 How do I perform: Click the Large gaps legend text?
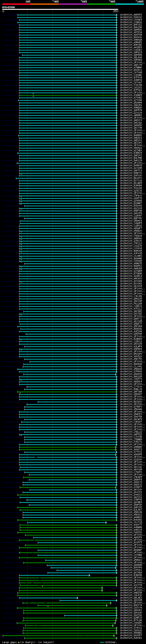tap(28, 642)
